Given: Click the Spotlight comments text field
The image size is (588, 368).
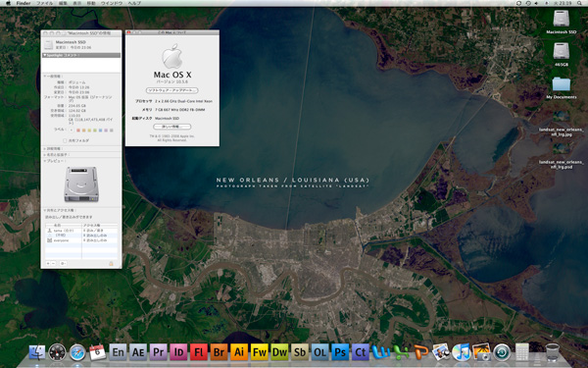Looking at the screenshot, I should (81, 65).
